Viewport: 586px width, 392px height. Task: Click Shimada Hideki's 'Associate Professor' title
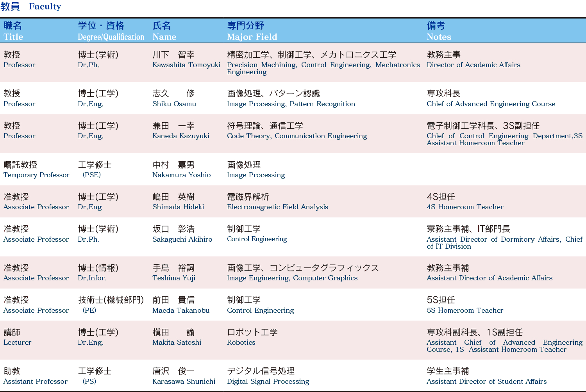pos(36,207)
